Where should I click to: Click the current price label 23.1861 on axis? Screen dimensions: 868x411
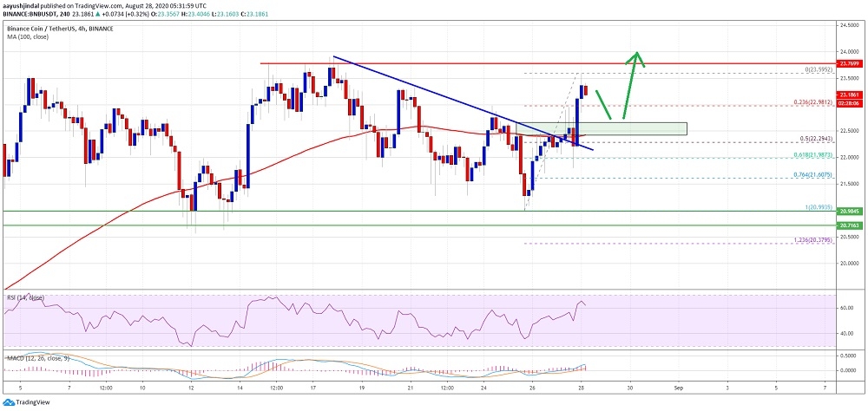pos(851,95)
